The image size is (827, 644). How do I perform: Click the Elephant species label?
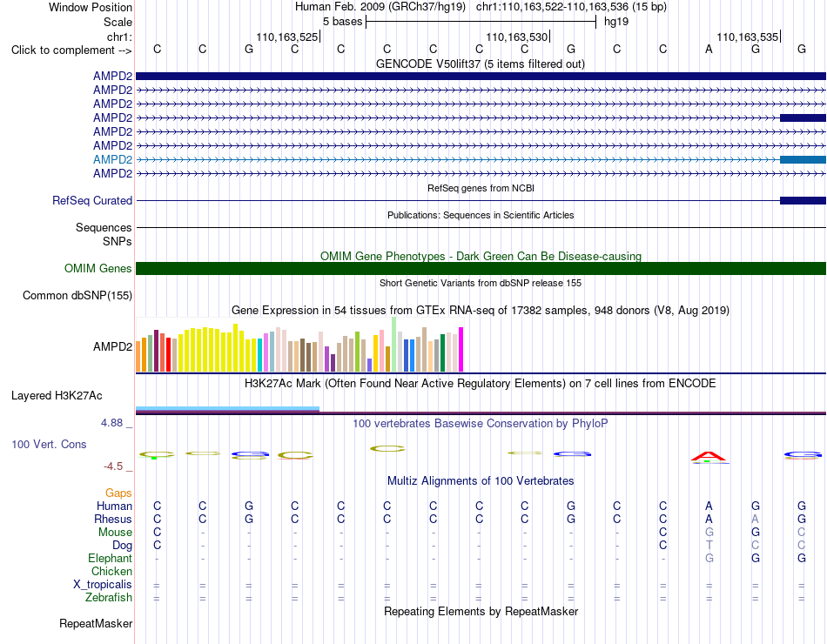coord(110,558)
